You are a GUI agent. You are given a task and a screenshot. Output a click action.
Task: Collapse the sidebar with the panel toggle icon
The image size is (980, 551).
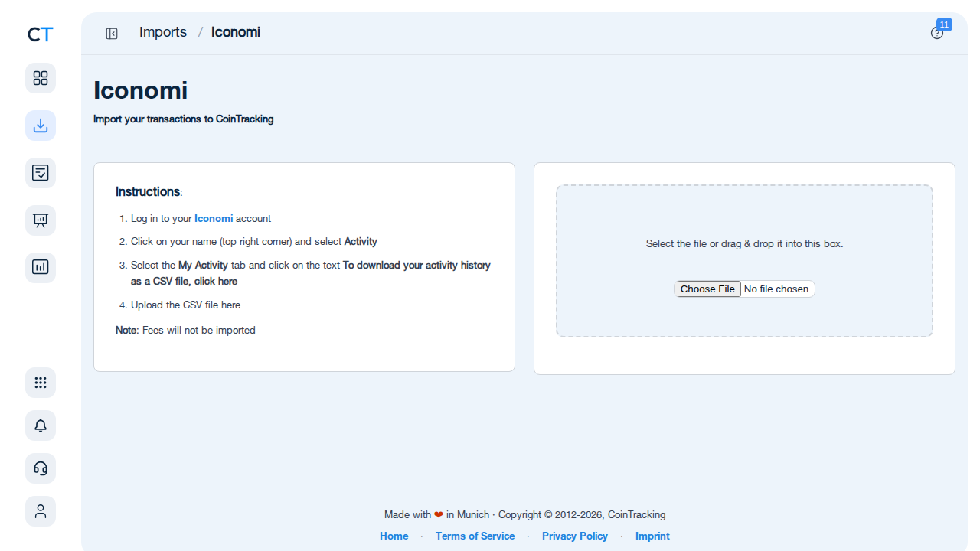[112, 33]
